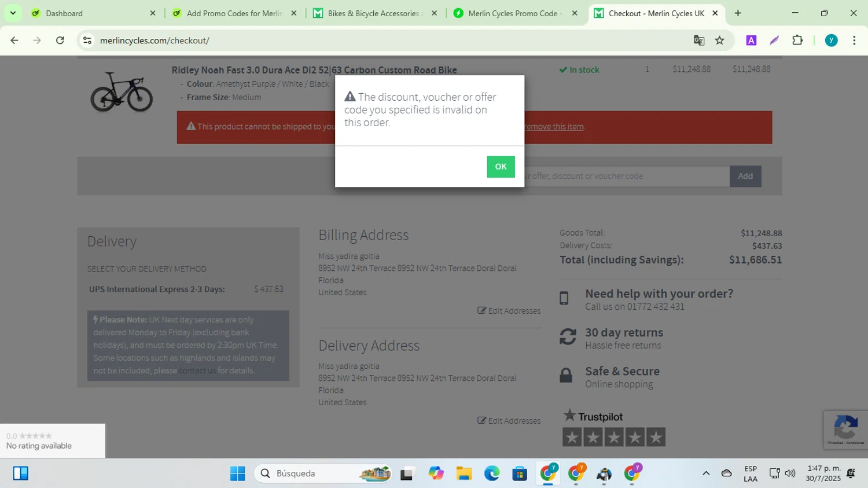Click the Safe & Secure lock icon
Screen dimensions: 868x488
(x=566, y=376)
